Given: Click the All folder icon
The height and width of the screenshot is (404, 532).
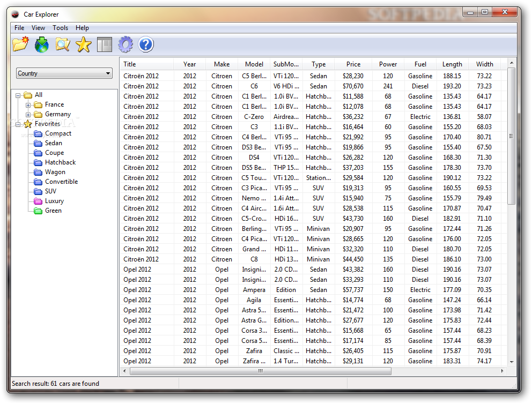Looking at the screenshot, I should tap(28, 95).
